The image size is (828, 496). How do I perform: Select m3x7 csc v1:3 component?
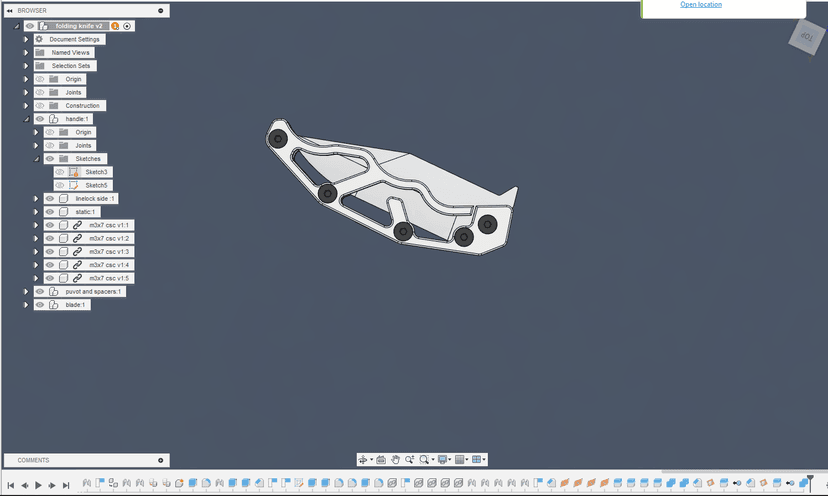[x=109, y=252]
